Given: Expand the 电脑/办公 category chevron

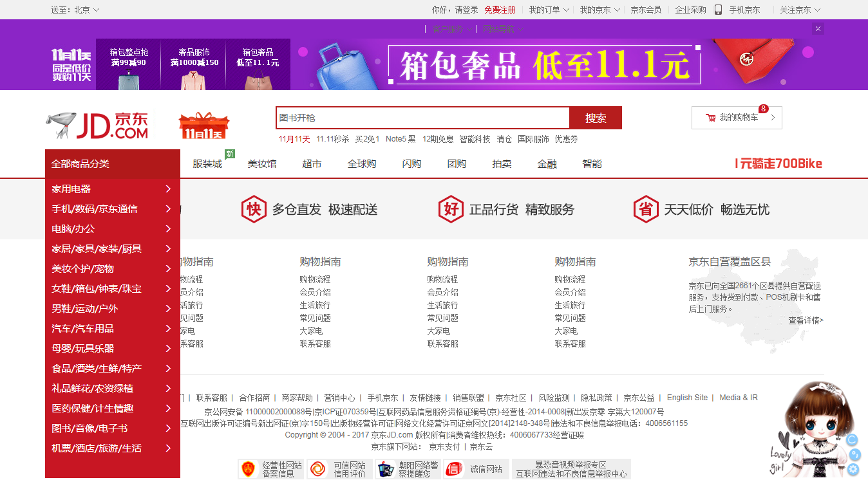Looking at the screenshot, I should 168,228.
